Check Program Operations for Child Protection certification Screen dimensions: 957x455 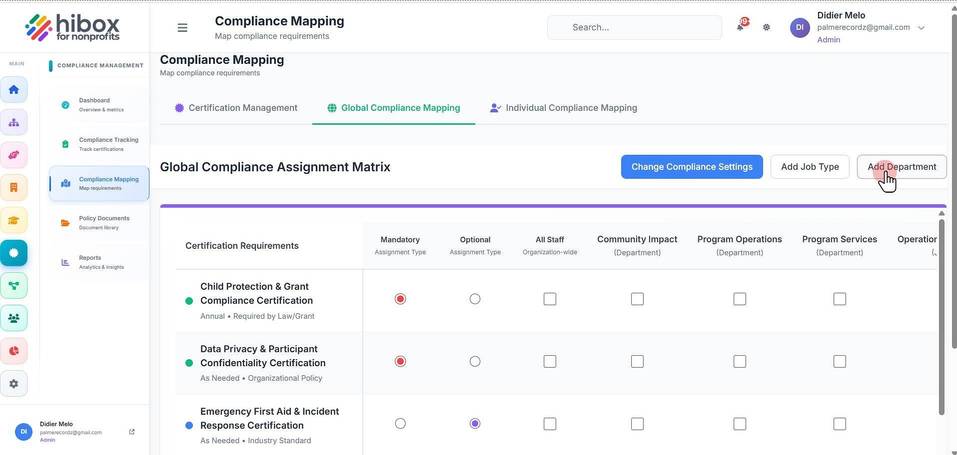point(740,299)
